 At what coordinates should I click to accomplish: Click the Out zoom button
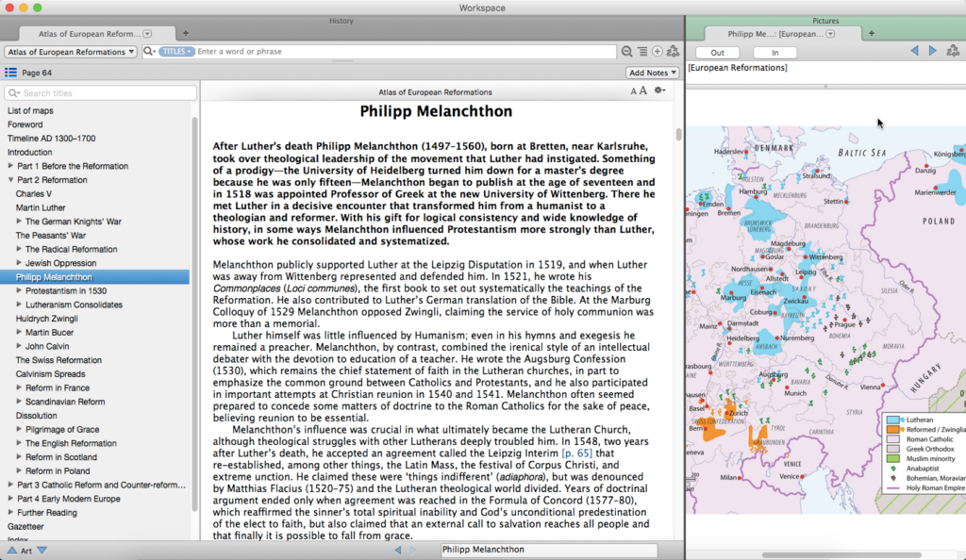point(718,53)
